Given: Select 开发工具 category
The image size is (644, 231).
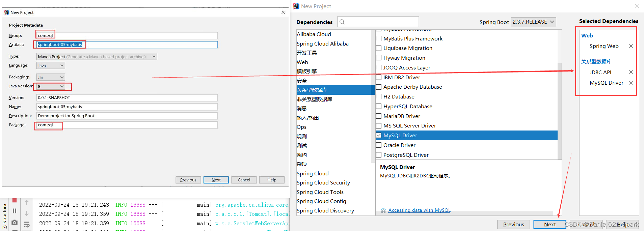Looking at the screenshot, I should (306, 53).
